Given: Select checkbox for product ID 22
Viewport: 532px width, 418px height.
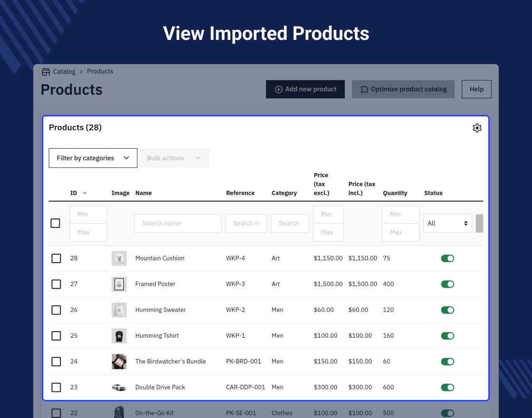Looking at the screenshot, I should click(57, 413).
